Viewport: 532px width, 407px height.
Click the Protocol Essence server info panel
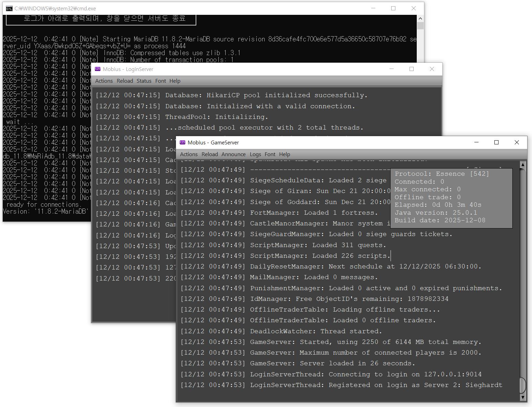coord(451,198)
